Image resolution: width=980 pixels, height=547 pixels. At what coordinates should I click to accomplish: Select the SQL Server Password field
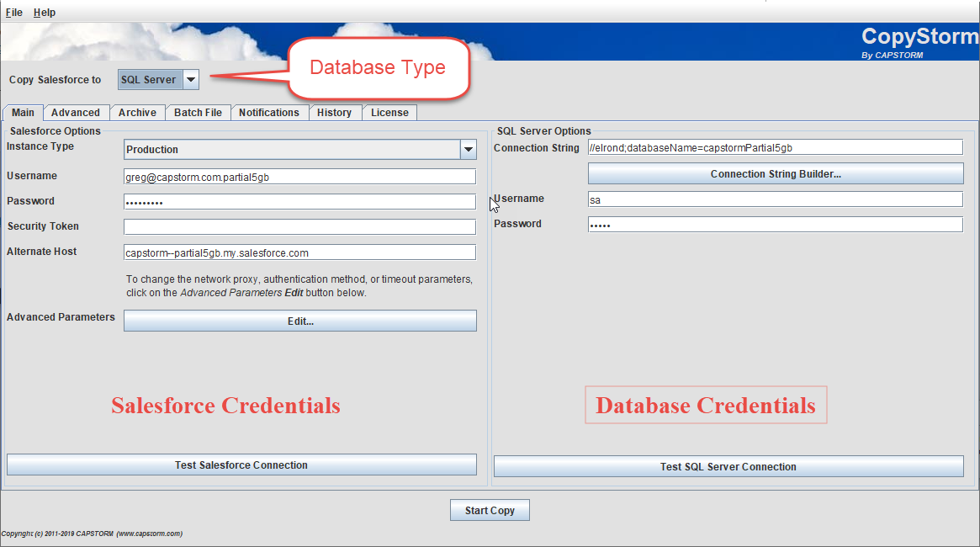click(x=776, y=225)
